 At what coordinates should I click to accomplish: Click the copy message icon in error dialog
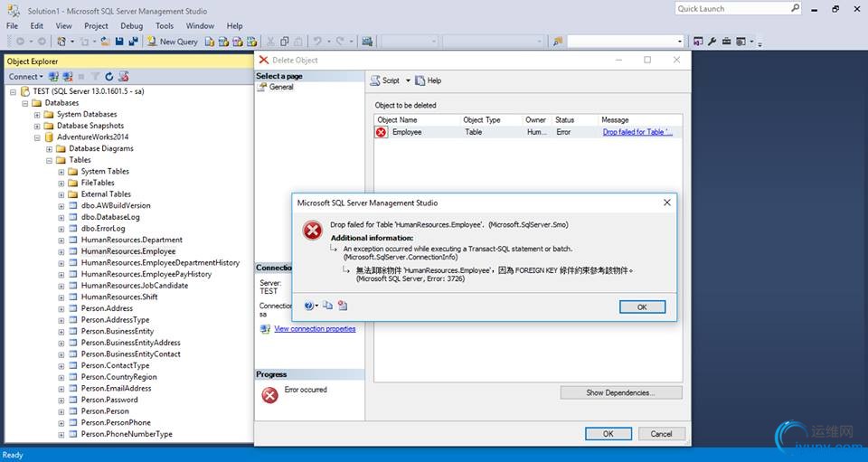point(327,306)
